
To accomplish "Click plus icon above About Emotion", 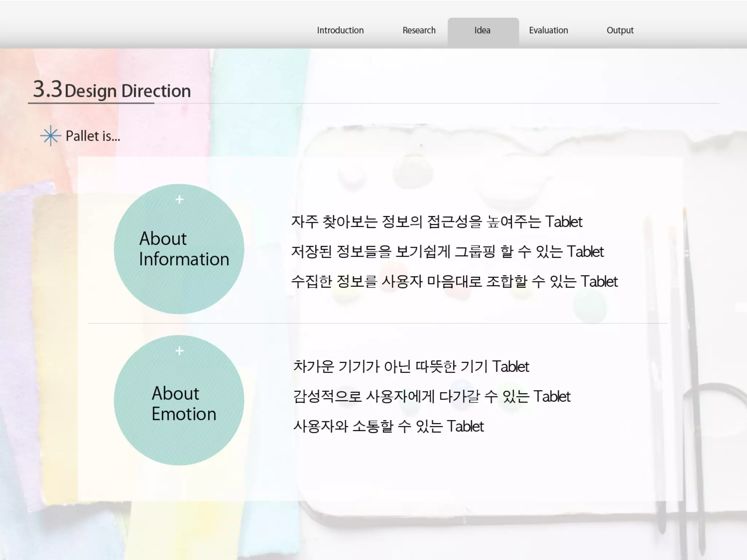I will [179, 351].
